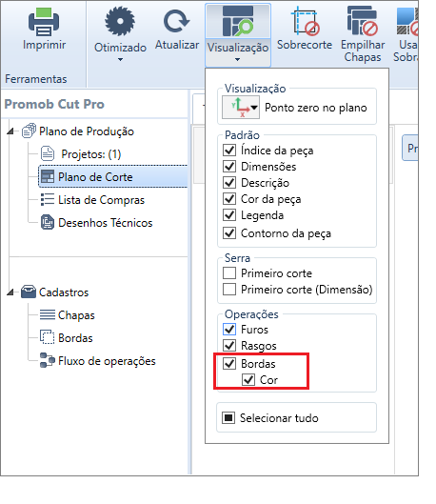Click the Empilhar Chapas icon
The height and width of the screenshot is (504, 436).
point(362,21)
